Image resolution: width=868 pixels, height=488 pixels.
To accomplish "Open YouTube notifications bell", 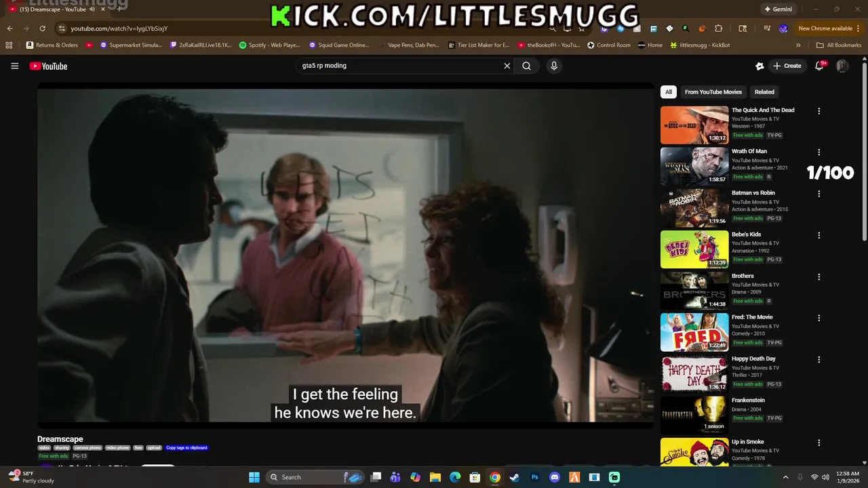I will pos(820,66).
